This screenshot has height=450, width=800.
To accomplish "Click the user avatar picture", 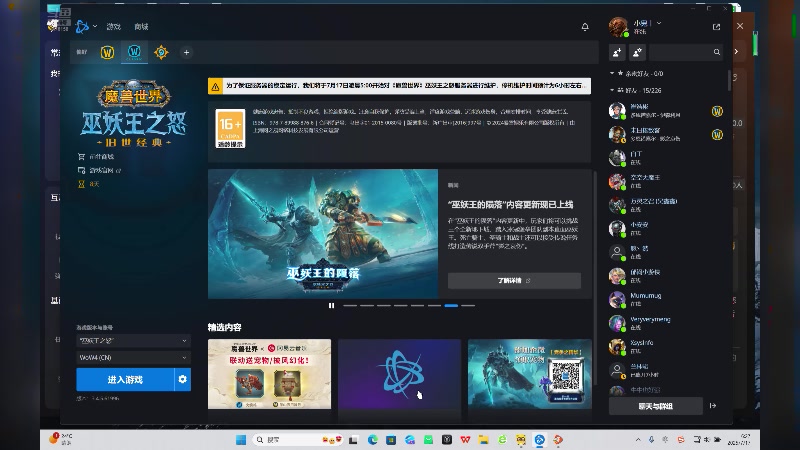I will (x=618, y=27).
